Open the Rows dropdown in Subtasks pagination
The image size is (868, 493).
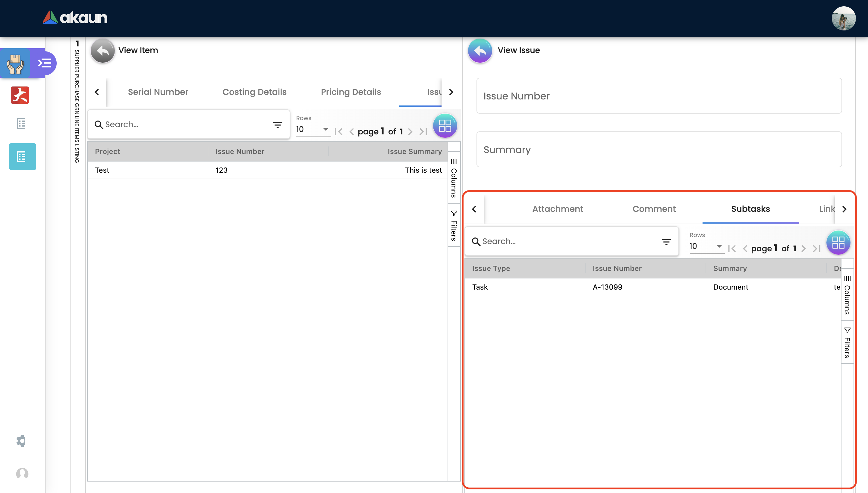[706, 246]
